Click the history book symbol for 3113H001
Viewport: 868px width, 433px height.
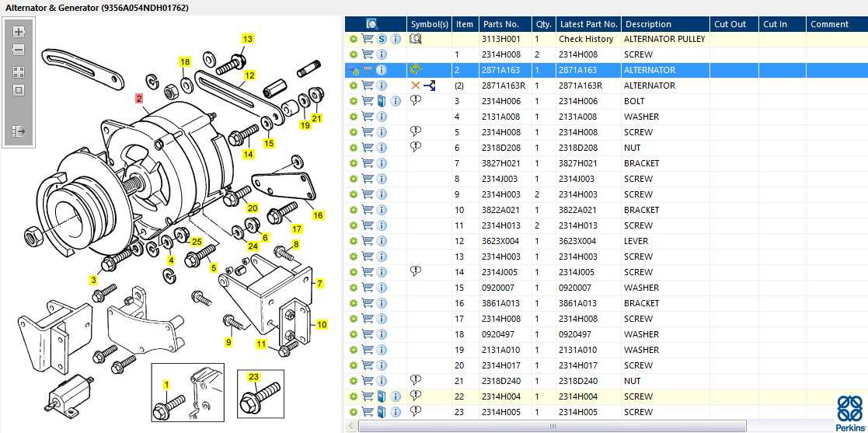coord(416,40)
